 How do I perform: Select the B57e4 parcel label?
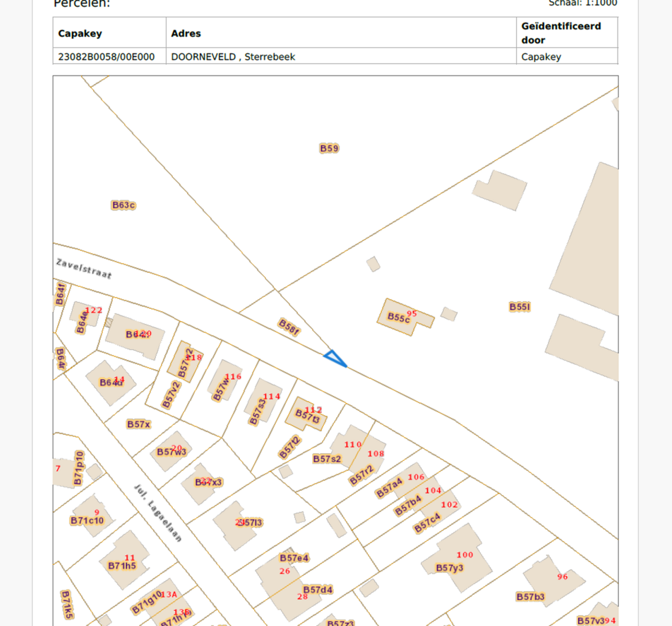pos(294,558)
